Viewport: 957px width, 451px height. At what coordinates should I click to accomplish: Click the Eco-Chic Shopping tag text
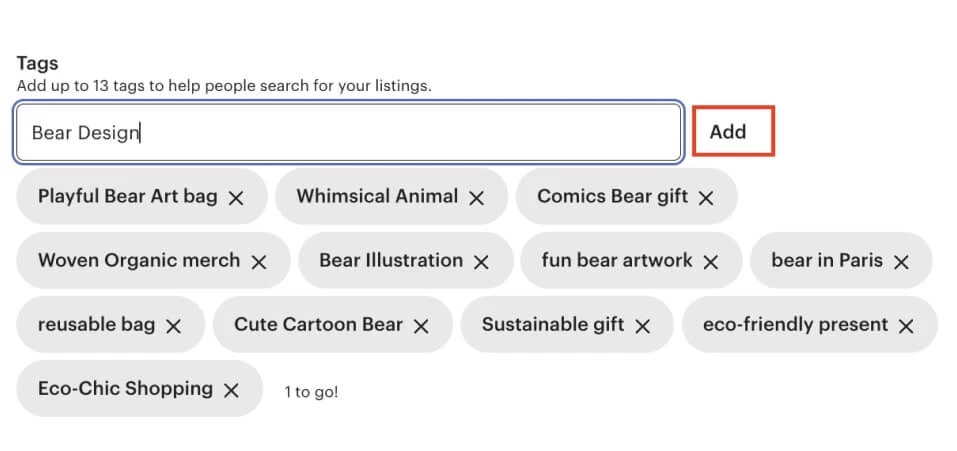pyautogui.click(x=125, y=388)
